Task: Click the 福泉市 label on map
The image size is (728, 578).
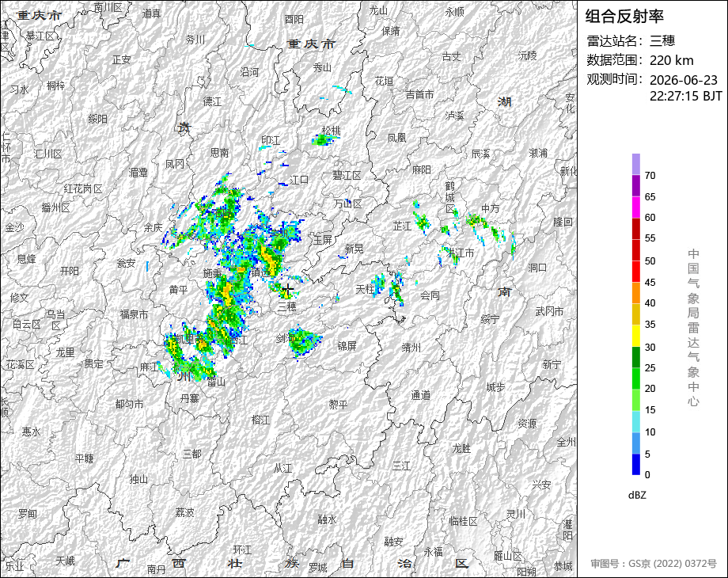Action: [x=135, y=314]
